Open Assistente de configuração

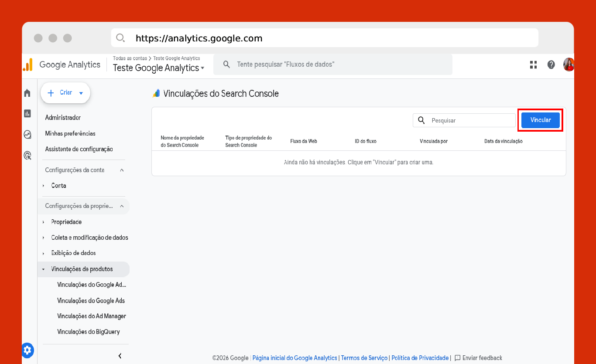79,149
